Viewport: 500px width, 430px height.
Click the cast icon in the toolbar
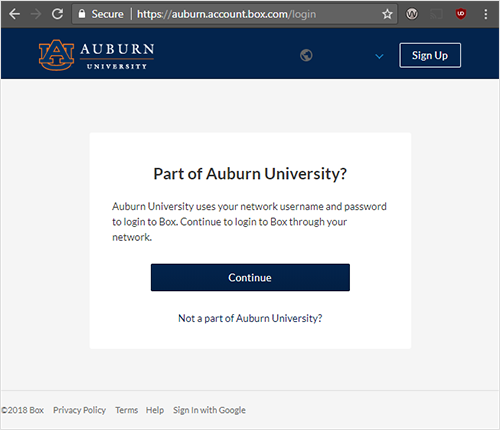[x=436, y=14]
